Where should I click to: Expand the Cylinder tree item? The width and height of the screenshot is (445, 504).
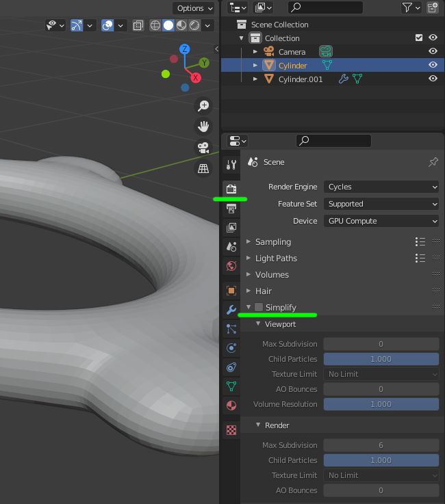[x=255, y=65]
